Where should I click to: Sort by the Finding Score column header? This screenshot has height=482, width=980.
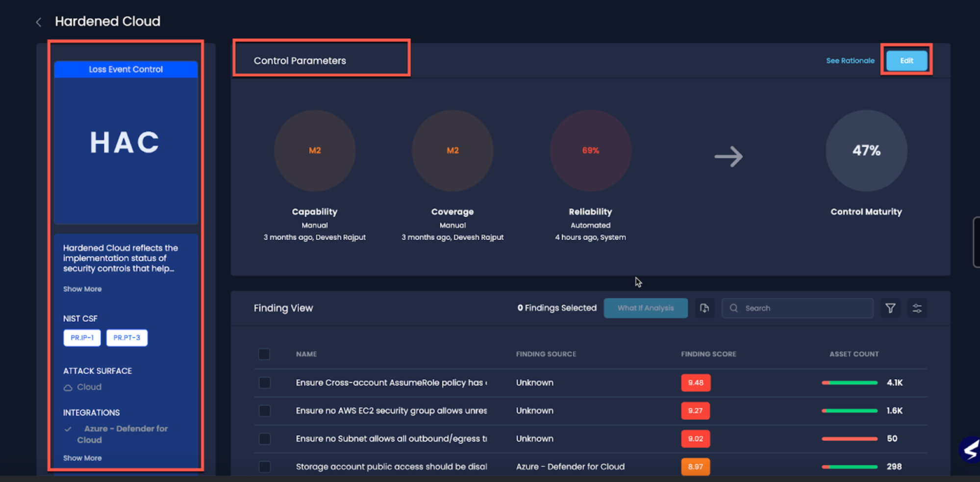708,354
